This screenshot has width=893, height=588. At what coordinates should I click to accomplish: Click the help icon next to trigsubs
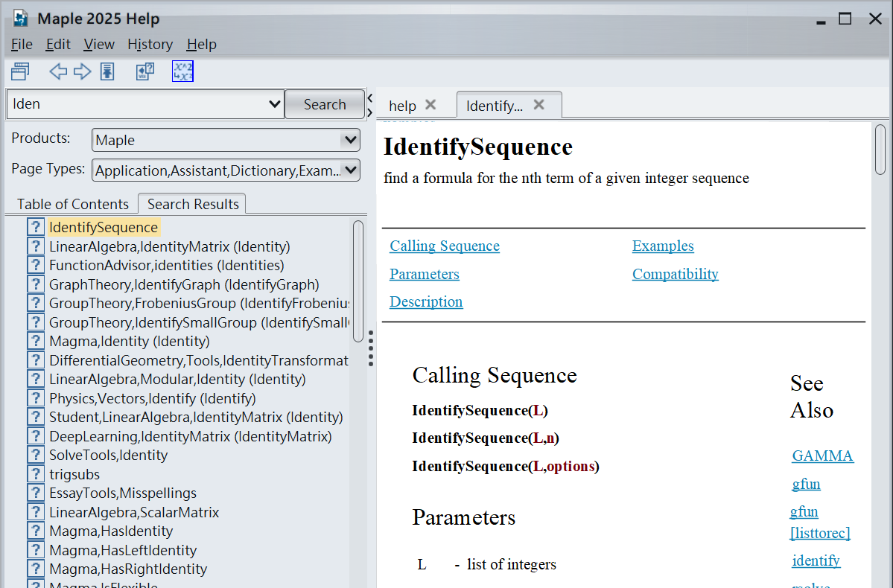(35, 474)
